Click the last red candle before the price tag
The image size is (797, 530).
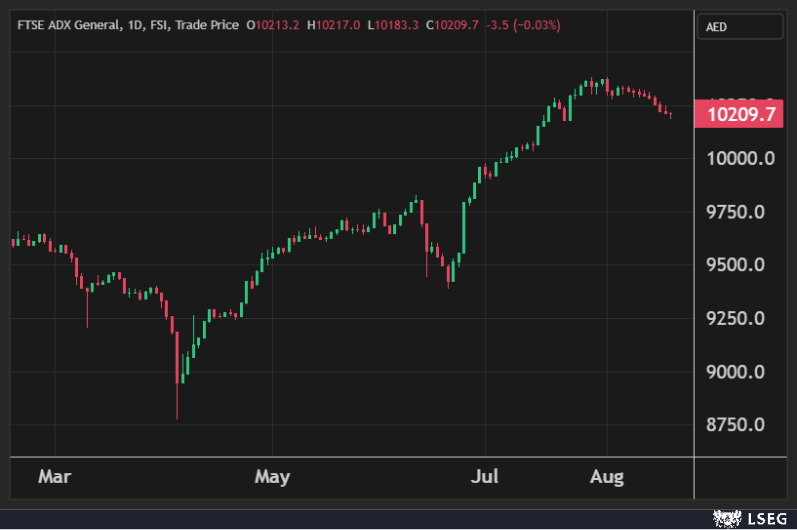pos(670,115)
